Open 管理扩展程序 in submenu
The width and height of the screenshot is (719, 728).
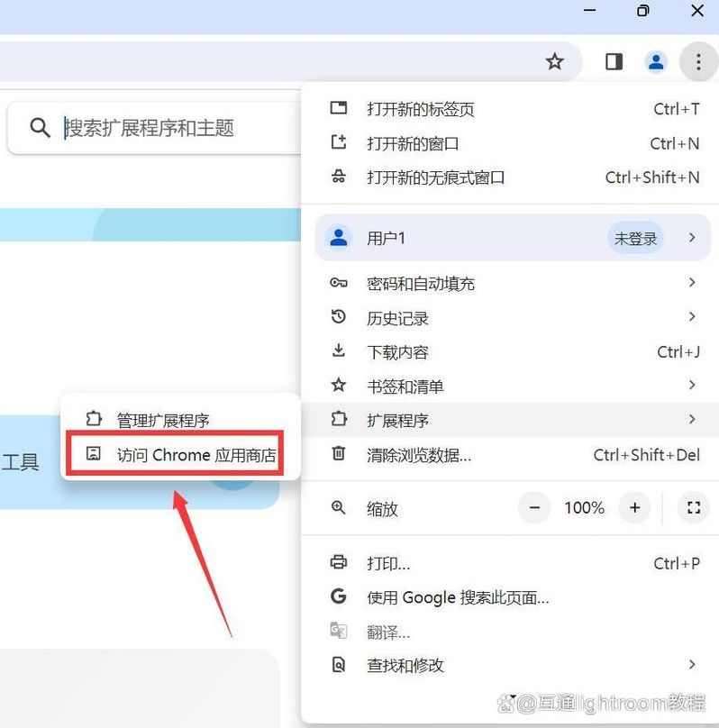pos(180,420)
